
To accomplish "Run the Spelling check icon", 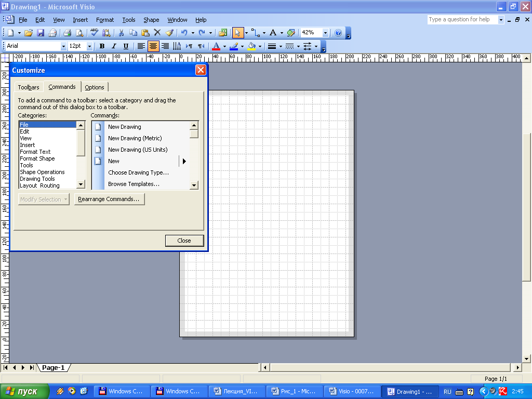I will tap(95, 33).
